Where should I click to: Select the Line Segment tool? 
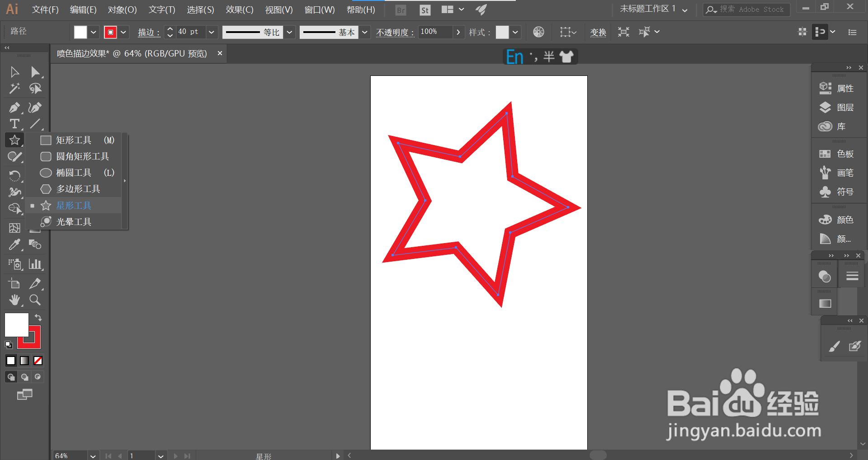tap(35, 124)
